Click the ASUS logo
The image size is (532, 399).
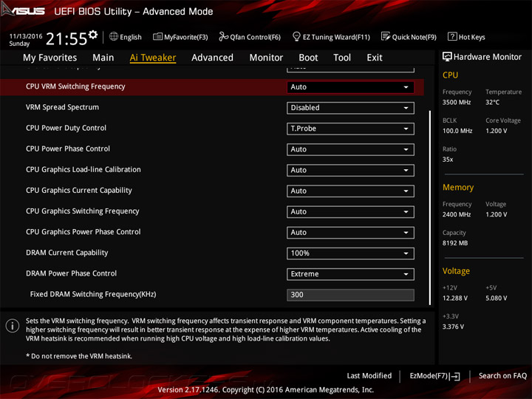coord(23,10)
